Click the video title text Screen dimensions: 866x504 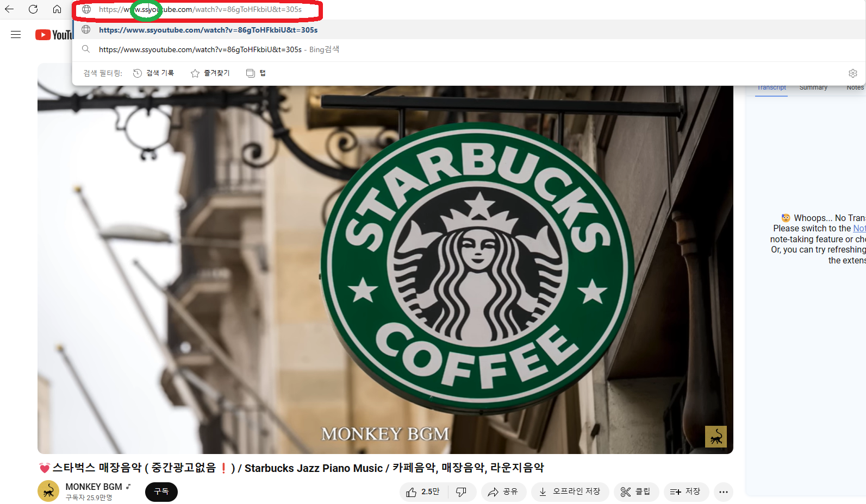click(x=291, y=468)
